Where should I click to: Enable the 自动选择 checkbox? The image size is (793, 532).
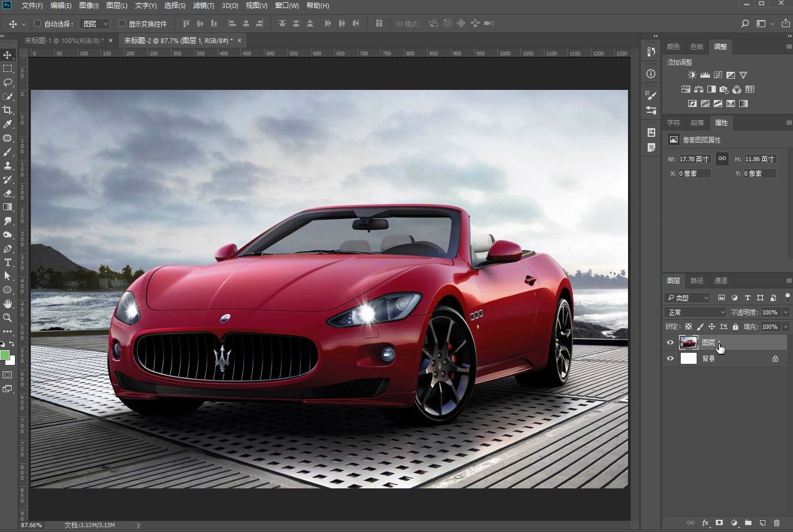tap(37, 23)
